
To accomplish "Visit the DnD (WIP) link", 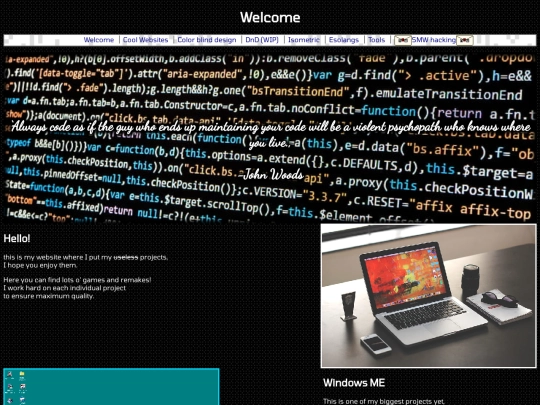I will coord(262,40).
